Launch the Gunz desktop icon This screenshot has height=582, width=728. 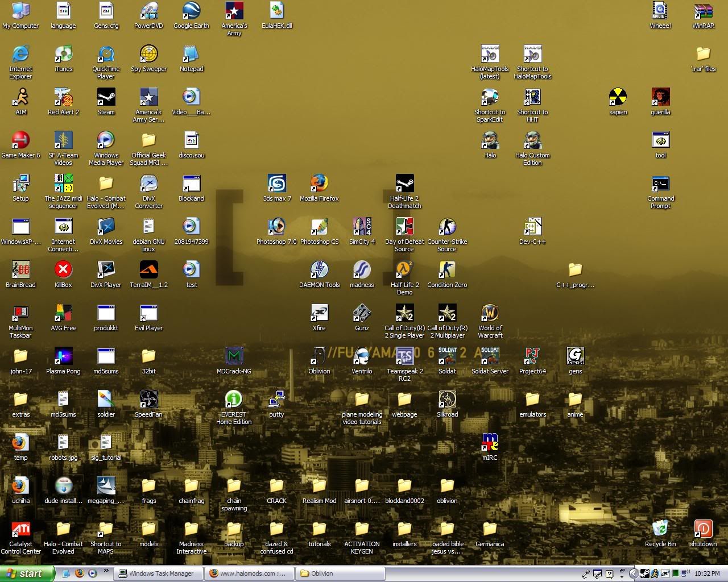[x=362, y=318]
